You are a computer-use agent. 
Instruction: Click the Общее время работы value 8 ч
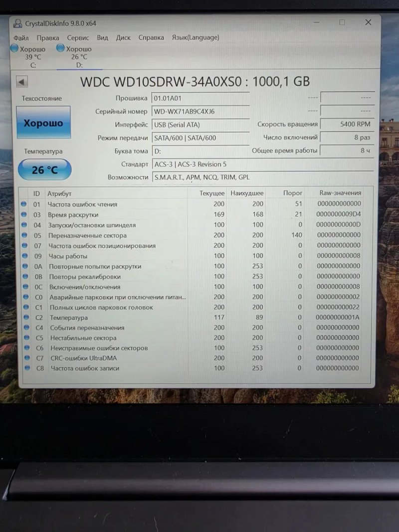(x=347, y=150)
